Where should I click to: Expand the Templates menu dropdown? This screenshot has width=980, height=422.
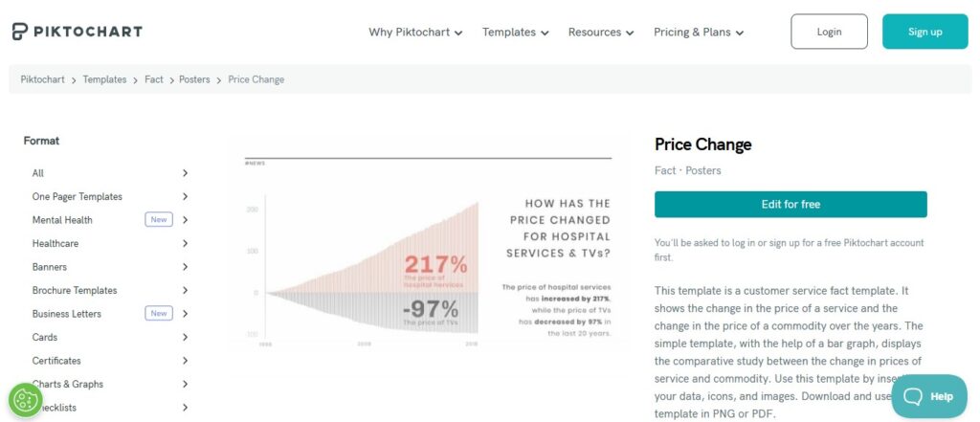click(x=516, y=32)
